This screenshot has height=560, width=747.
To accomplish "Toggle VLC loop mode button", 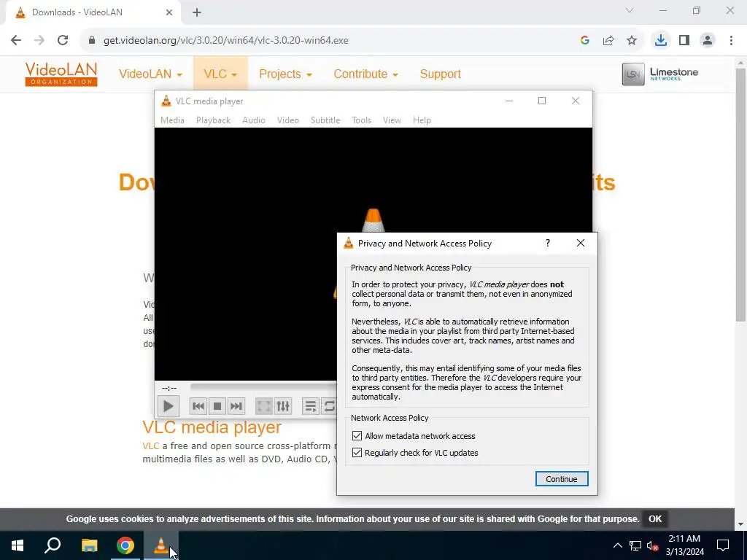I will point(329,406).
